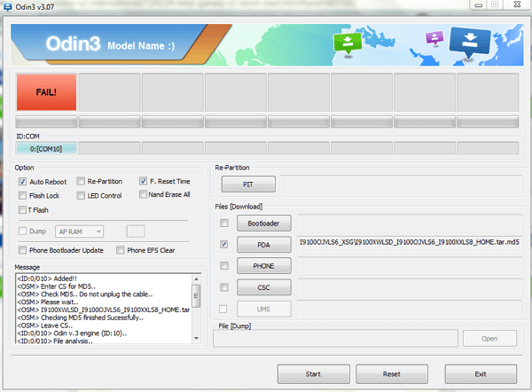Click the first progress bar under FAIL!
532x392 pixels.
(x=46, y=122)
